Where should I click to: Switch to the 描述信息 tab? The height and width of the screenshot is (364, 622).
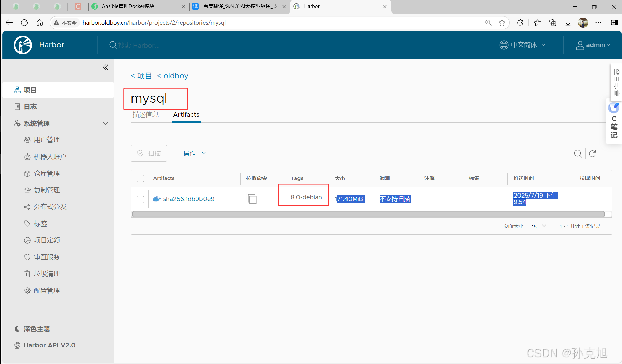coord(145,115)
